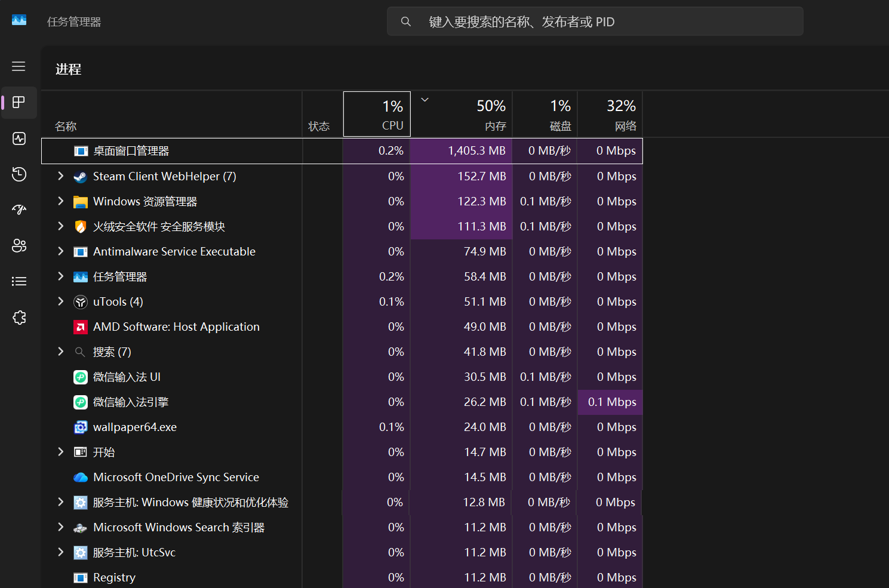Expand 火绒安全软件 安全服务模块 row
This screenshot has height=588, width=889.
[60, 226]
